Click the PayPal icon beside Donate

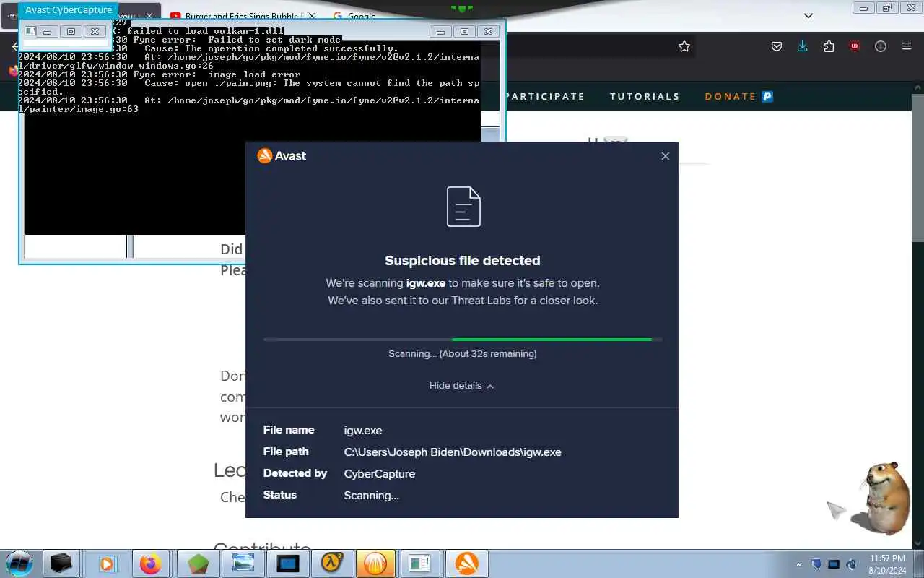pyautogui.click(x=767, y=96)
